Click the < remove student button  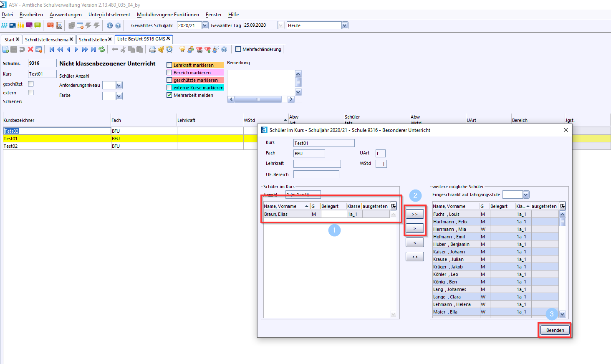point(415,243)
